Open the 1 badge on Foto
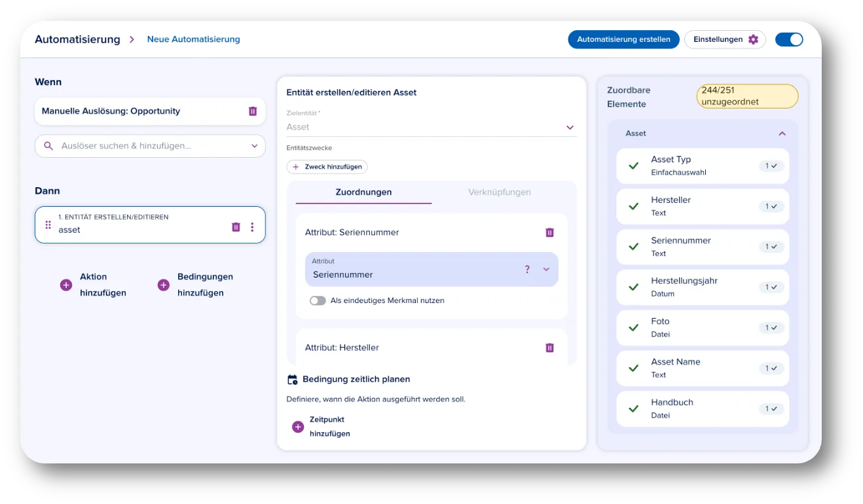863x504 pixels. 771,328
